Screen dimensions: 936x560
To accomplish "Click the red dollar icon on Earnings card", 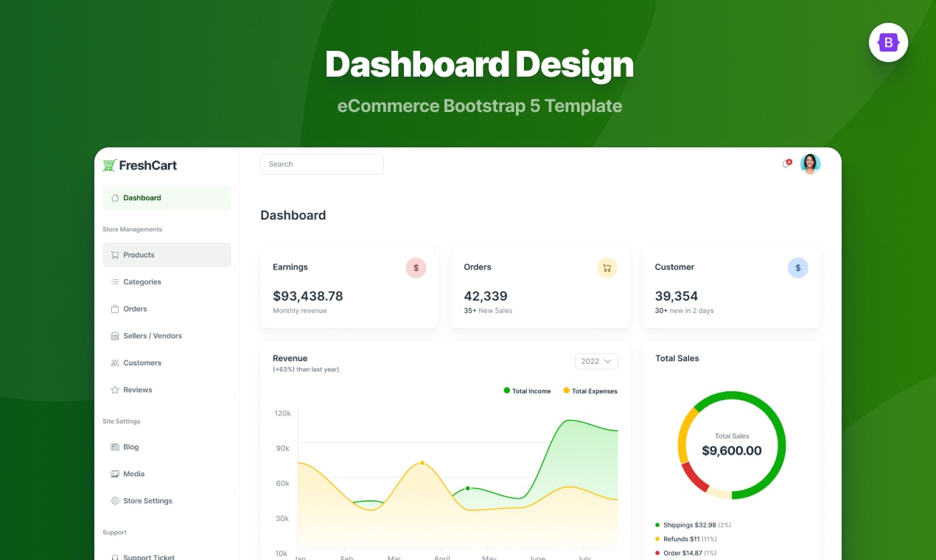I will click(x=416, y=268).
